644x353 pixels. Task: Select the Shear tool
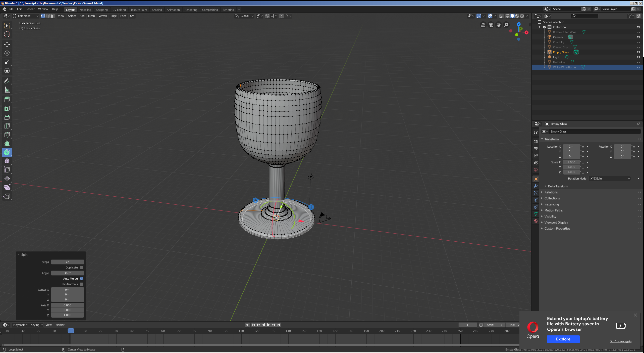[x=7, y=188]
